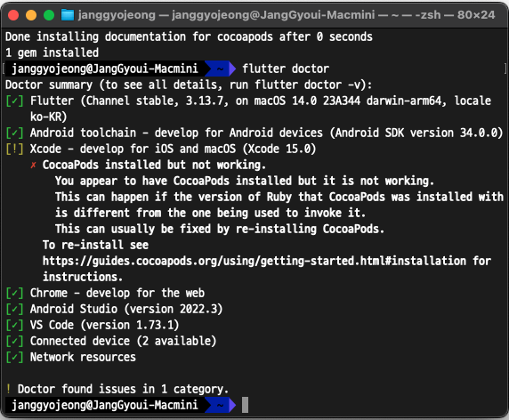509x420 pixels.
Task: Click the yellow warning mark beside Xcode
Action: (14, 149)
